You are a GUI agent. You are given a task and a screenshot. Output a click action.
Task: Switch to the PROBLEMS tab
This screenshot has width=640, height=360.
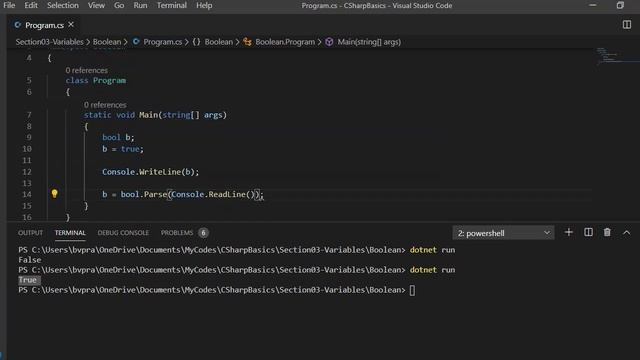[177, 233]
